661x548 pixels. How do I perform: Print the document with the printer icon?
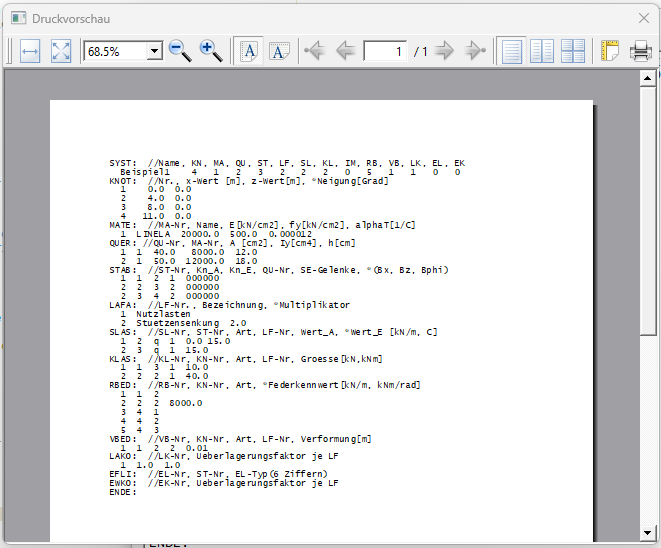(x=640, y=51)
